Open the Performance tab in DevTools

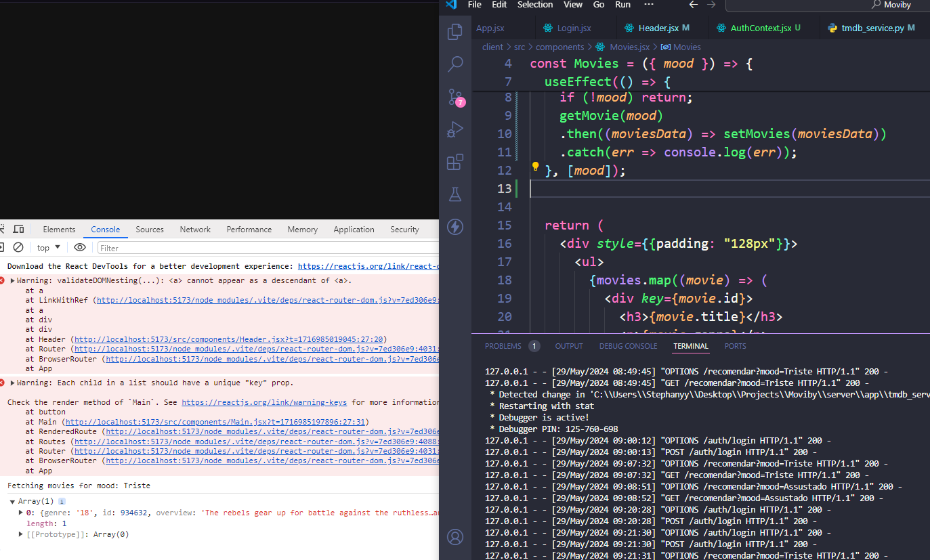249,230
